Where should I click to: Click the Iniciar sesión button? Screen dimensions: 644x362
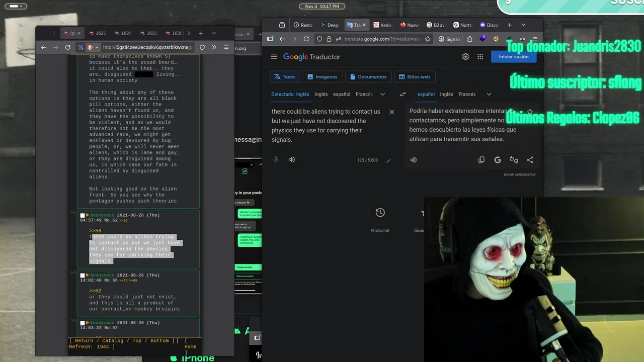tap(513, 57)
